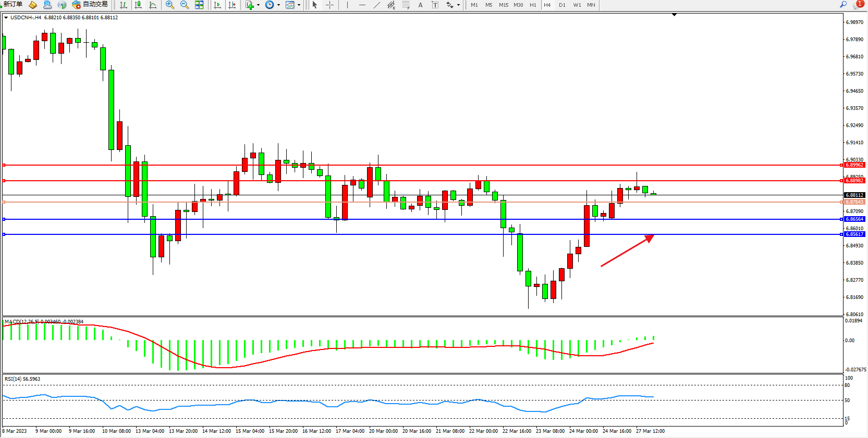868x438 pixels.
Task: Expand the periodicity clock dropdown
Action: click(278, 5)
